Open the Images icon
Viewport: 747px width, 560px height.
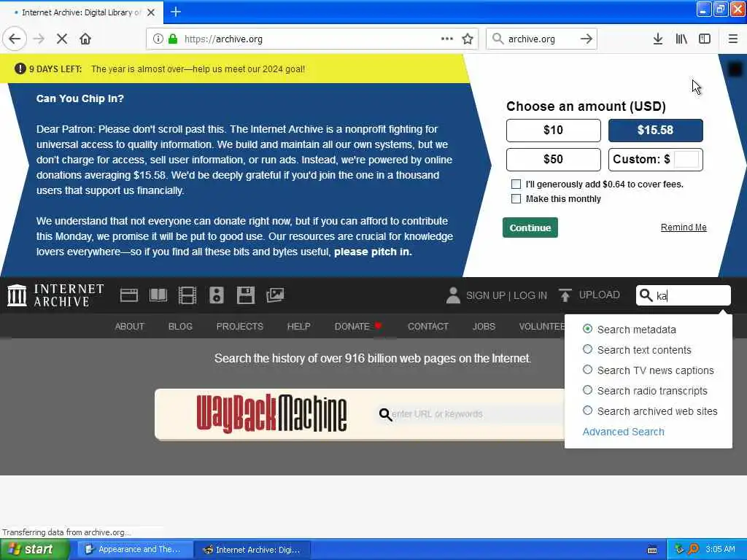pos(275,295)
